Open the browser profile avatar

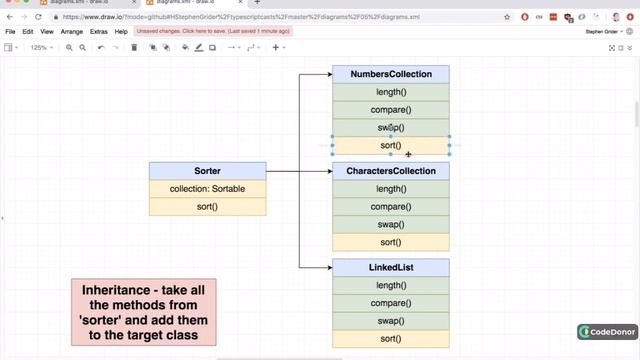click(x=616, y=17)
